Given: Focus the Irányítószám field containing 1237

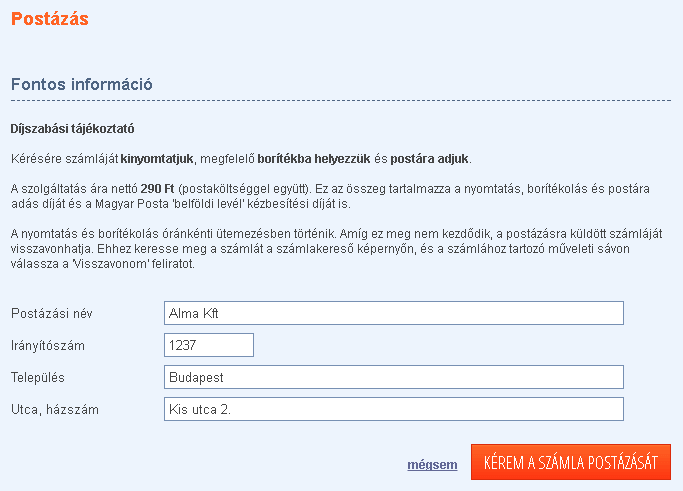Looking at the screenshot, I should pyautogui.click(x=208, y=345).
